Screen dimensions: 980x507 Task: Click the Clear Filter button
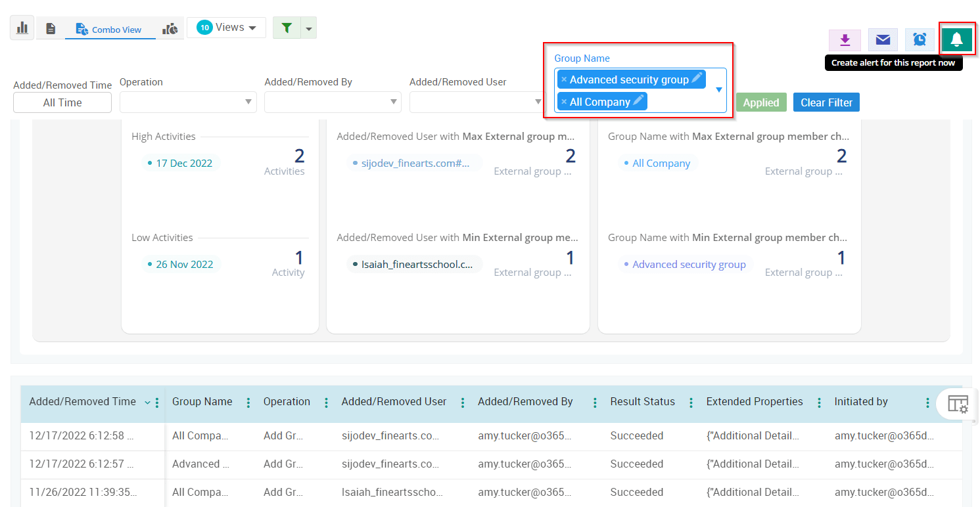click(x=826, y=102)
